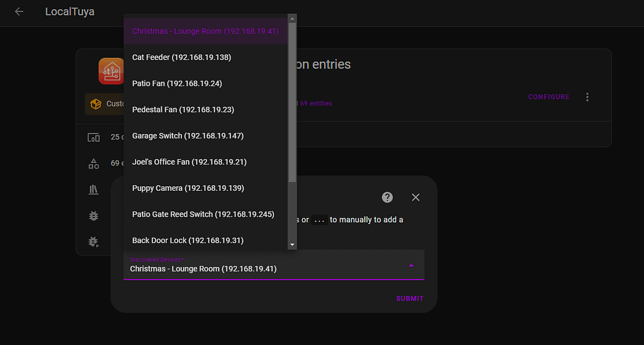Click the Configure button

click(548, 97)
